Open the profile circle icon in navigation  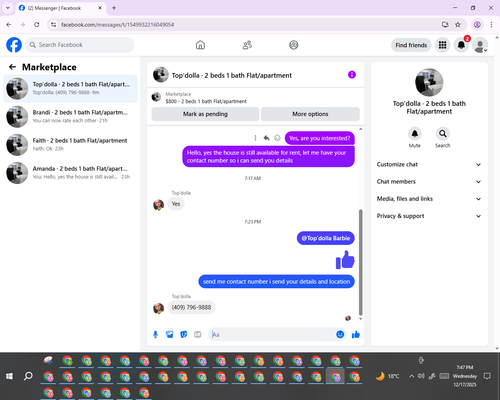click(x=294, y=45)
